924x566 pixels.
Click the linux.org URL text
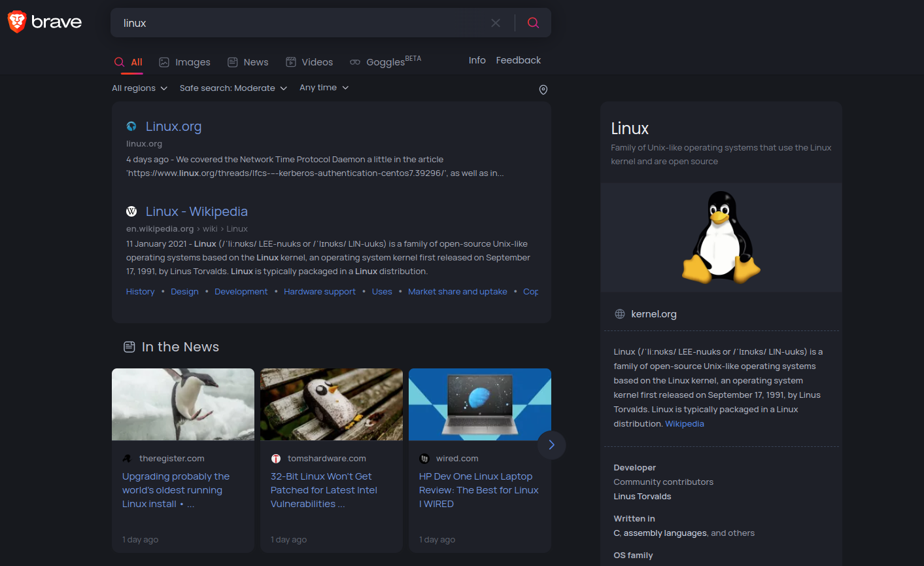[x=144, y=144]
